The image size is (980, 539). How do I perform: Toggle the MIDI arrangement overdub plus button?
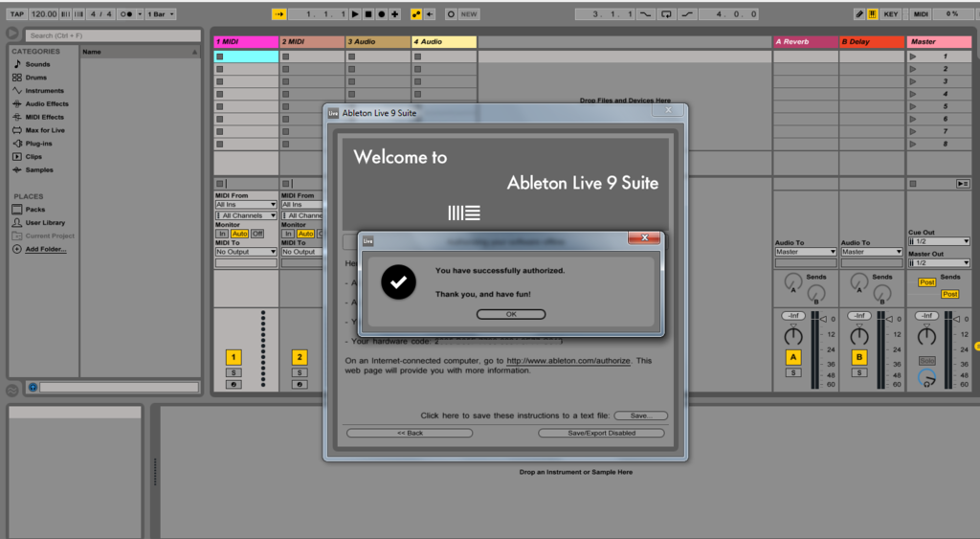tap(394, 13)
